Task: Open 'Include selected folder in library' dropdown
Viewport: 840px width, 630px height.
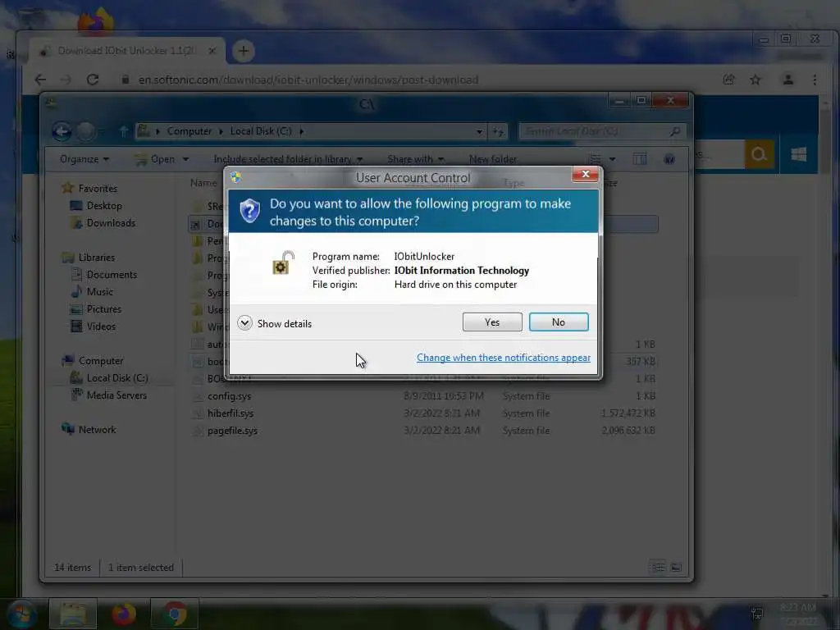Action: [288, 159]
